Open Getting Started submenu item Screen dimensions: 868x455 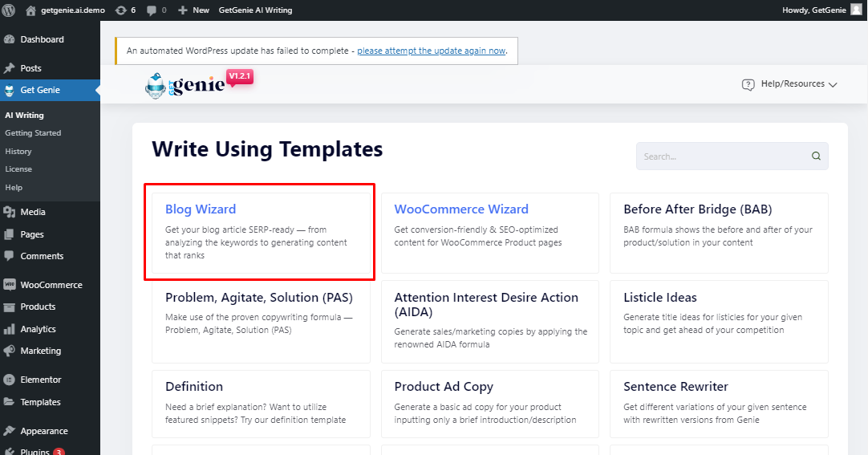(x=33, y=133)
